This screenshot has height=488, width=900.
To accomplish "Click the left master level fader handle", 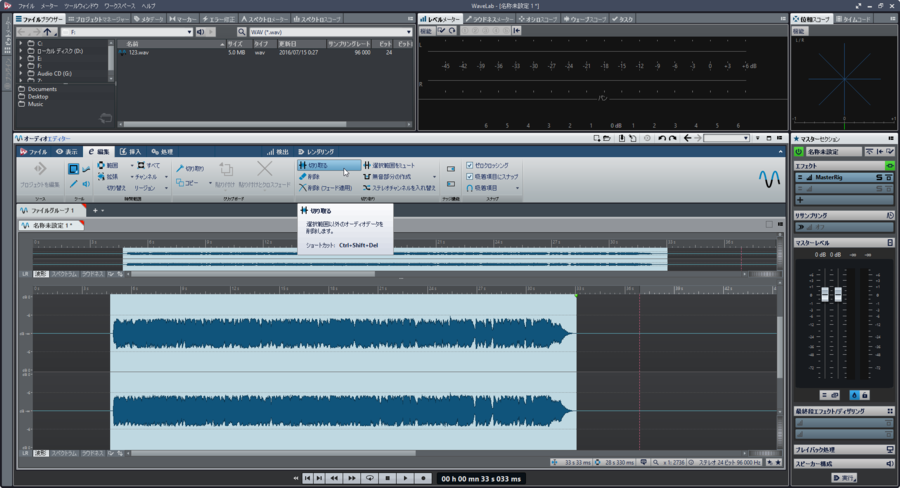I will pyautogui.click(x=825, y=294).
